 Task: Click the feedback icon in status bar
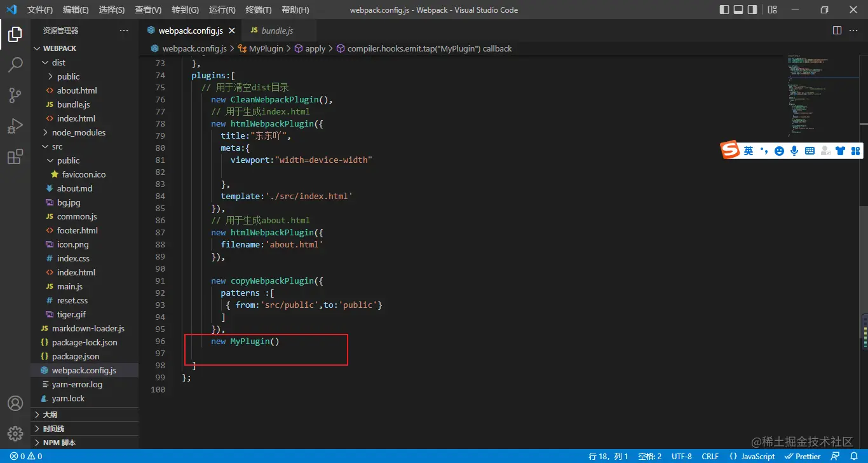pyautogui.click(x=836, y=457)
